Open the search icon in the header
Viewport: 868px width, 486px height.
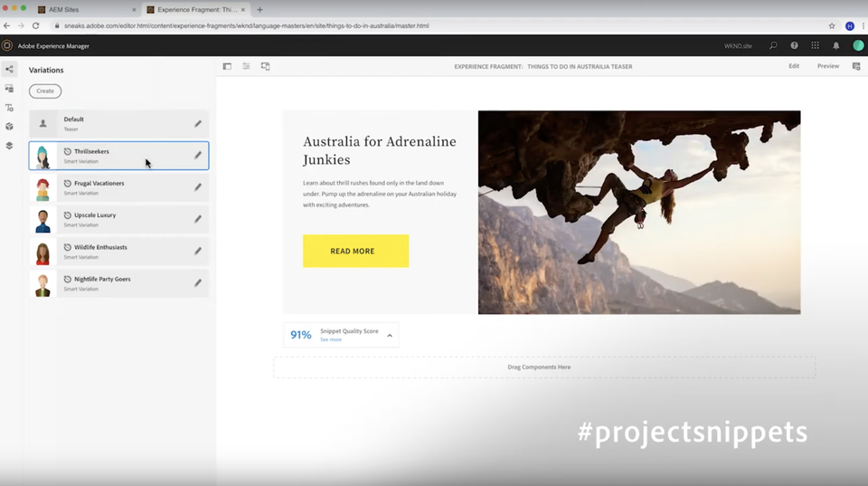(773, 45)
